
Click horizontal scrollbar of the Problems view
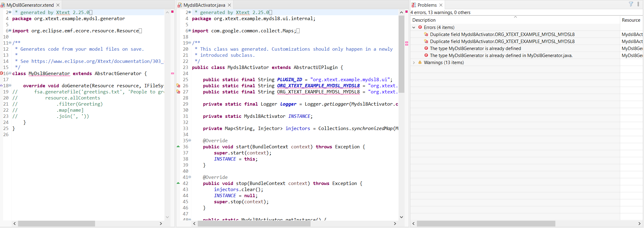click(486, 224)
